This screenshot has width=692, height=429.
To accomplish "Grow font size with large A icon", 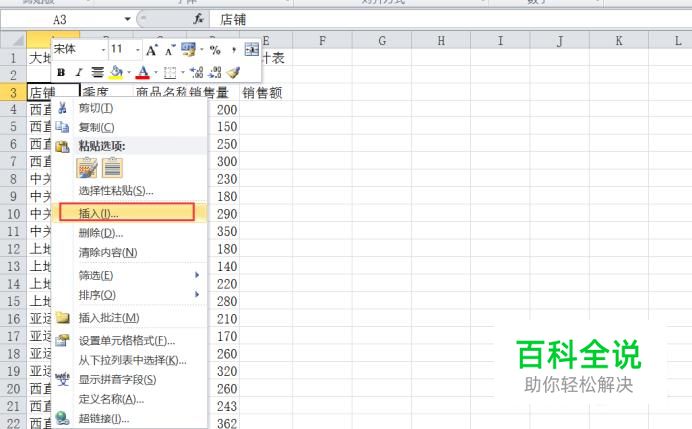I will [x=151, y=50].
